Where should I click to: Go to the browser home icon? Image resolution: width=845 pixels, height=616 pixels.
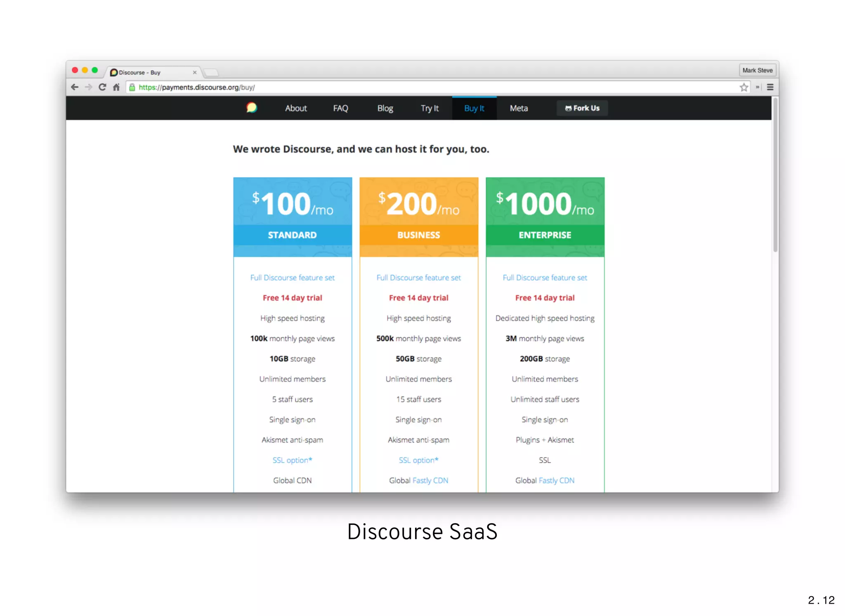pos(116,87)
